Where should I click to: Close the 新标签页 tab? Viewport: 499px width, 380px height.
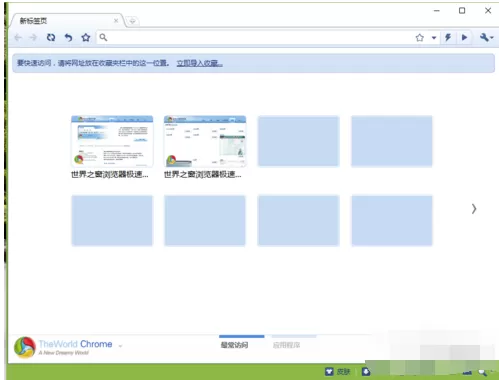coord(116,21)
